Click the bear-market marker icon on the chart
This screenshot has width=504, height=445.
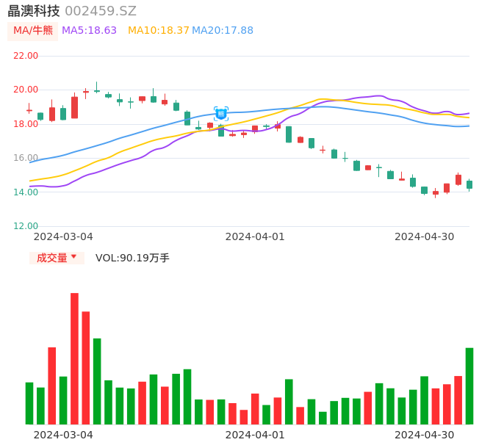221,114
